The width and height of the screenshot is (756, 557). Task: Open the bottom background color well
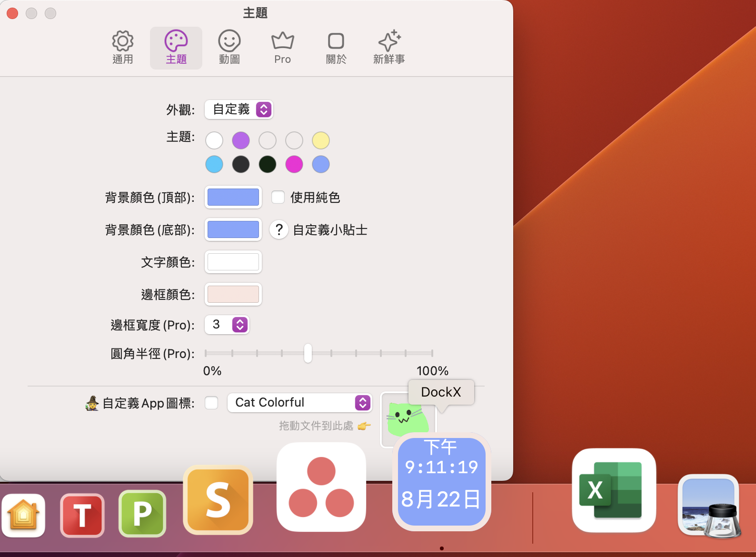tap(233, 229)
